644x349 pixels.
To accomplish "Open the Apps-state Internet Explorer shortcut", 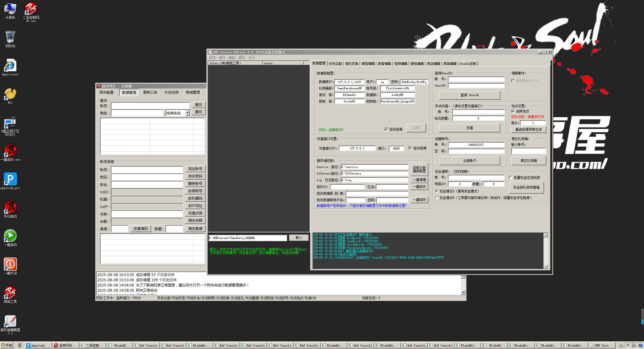I will (10, 67).
